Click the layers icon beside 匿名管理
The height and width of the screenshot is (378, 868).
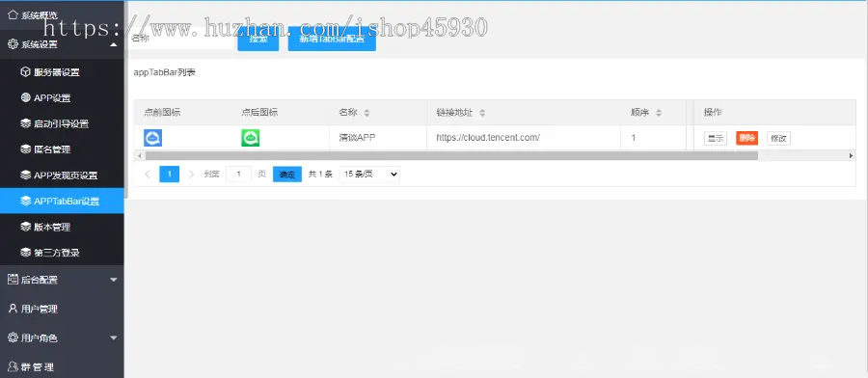click(25, 148)
